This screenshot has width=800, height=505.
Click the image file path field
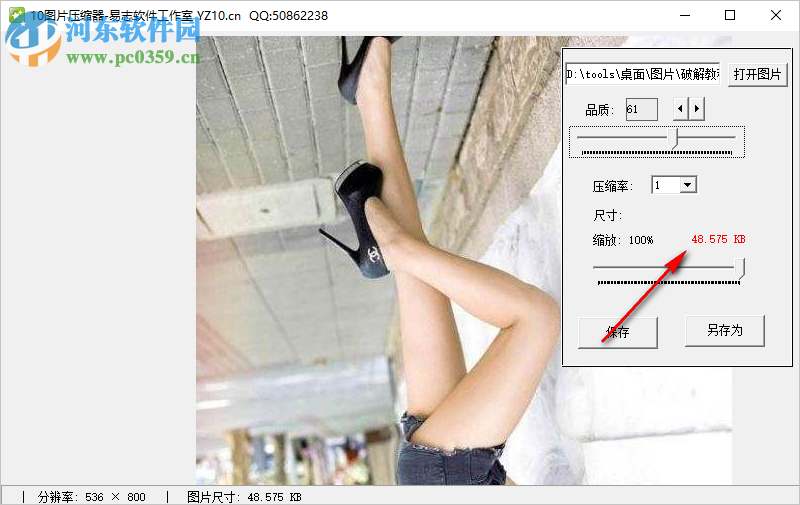tap(642, 74)
